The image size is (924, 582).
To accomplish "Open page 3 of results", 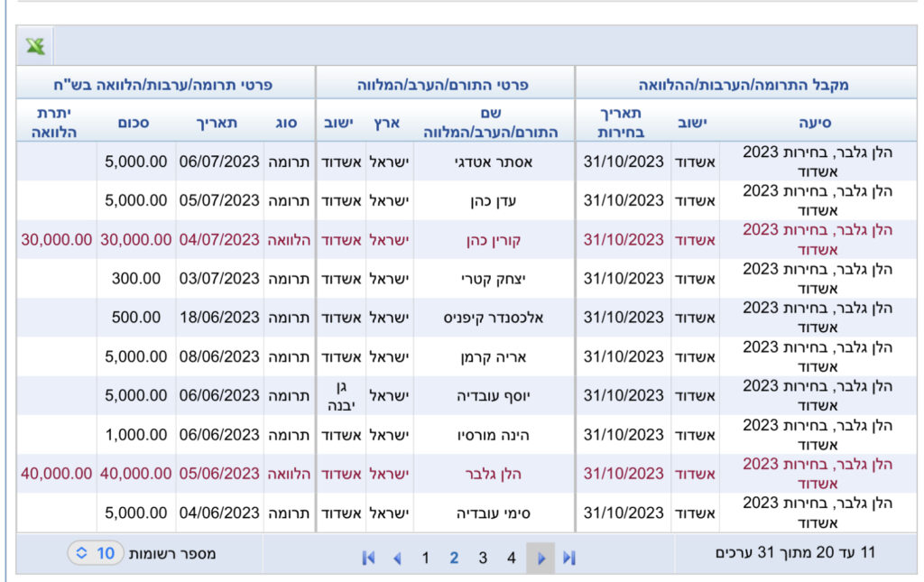I will [x=483, y=558].
